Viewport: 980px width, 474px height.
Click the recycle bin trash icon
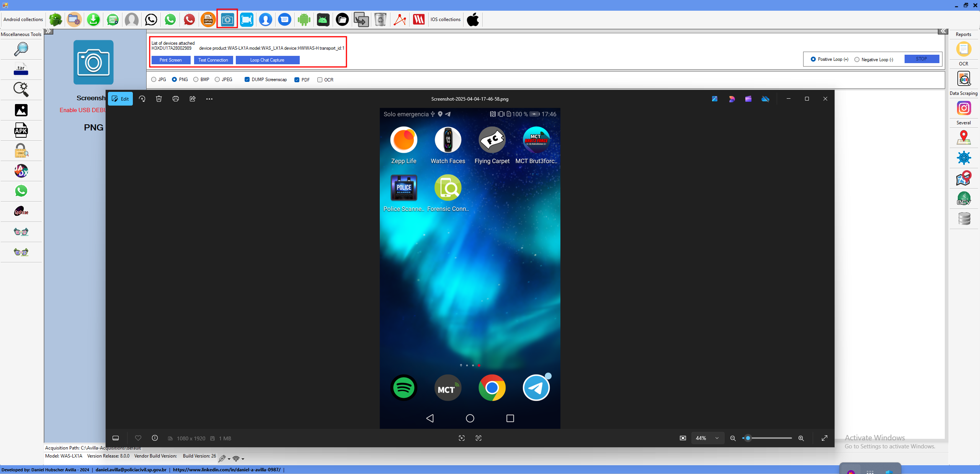pos(380,20)
